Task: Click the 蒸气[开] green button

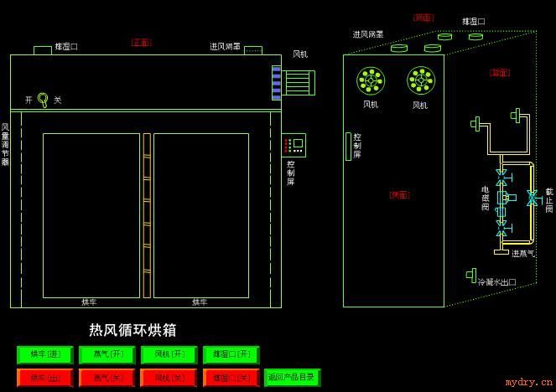Action: point(107,354)
